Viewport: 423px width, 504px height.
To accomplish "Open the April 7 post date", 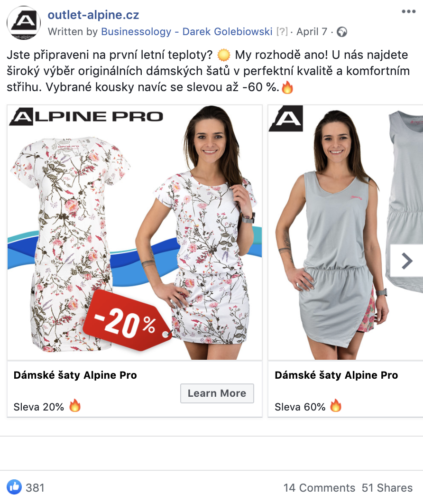I will (312, 31).
